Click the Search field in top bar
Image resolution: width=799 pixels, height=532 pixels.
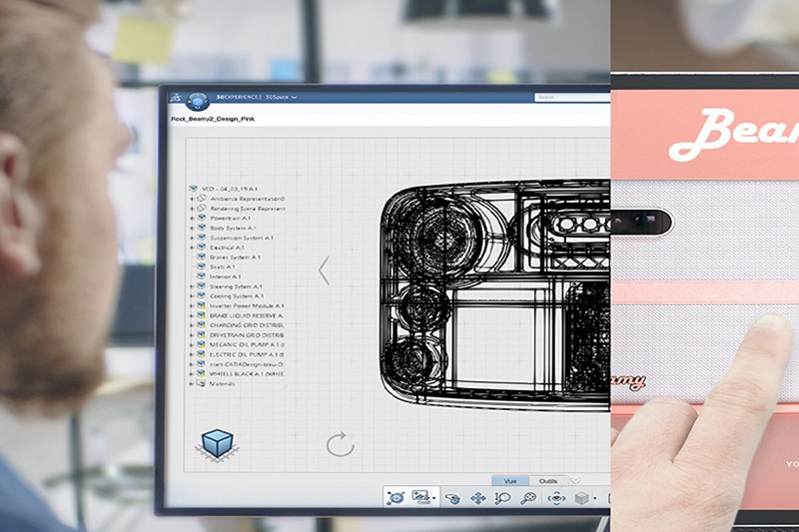pos(569,97)
